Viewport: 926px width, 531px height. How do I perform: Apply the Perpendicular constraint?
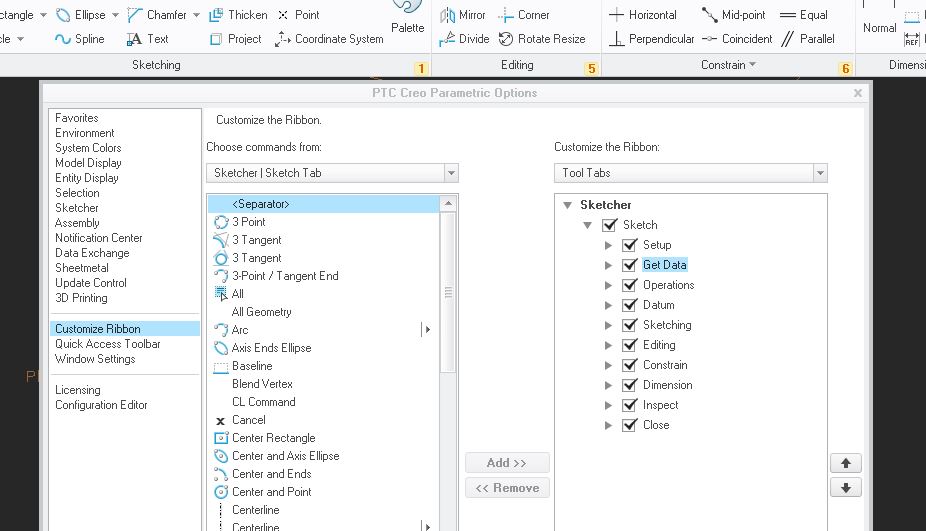tap(651, 39)
